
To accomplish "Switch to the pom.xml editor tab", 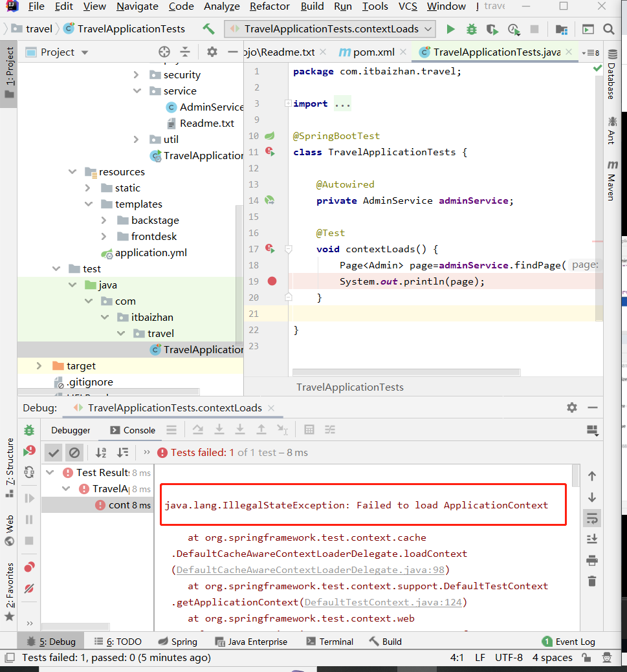I will click(x=373, y=52).
